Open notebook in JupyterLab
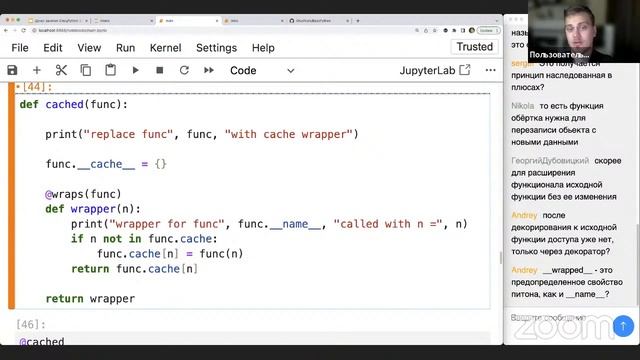640x360 pixels. [435, 70]
